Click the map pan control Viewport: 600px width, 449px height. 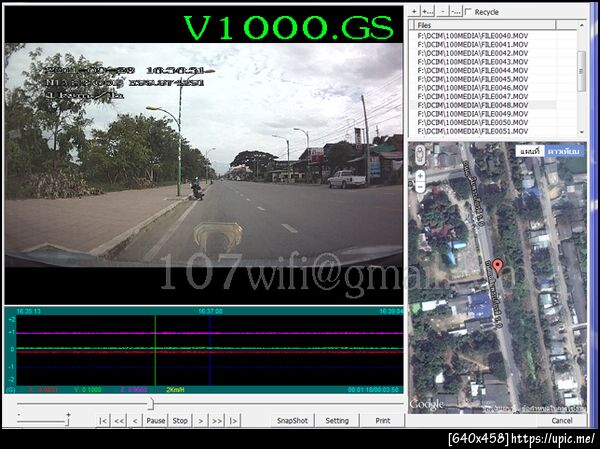[x=420, y=155]
